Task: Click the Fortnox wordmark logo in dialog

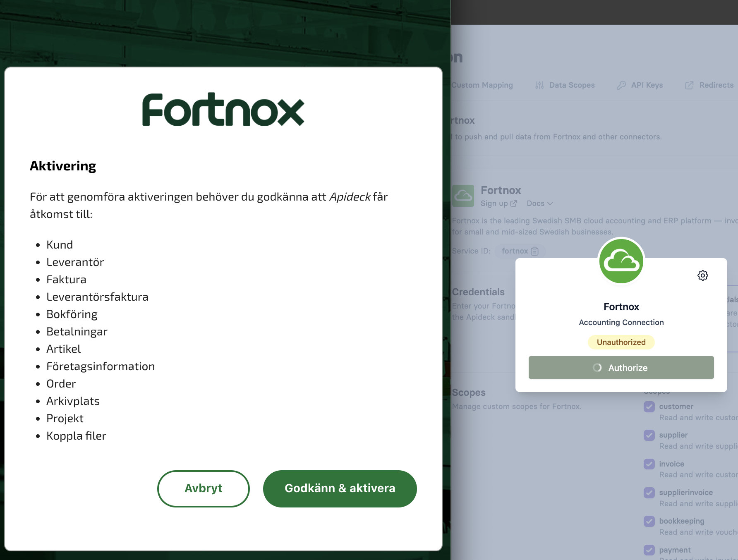Action: click(223, 110)
